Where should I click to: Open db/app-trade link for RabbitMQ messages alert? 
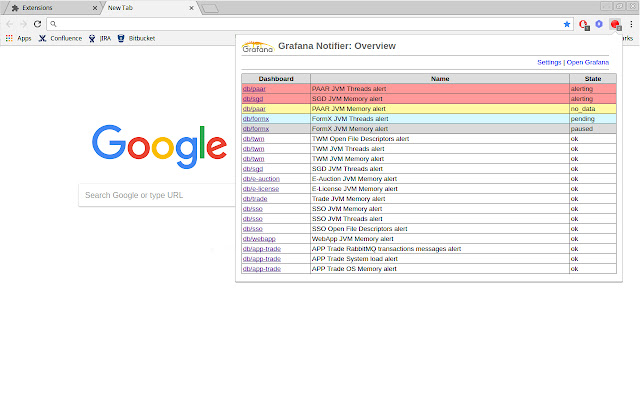coord(262,249)
